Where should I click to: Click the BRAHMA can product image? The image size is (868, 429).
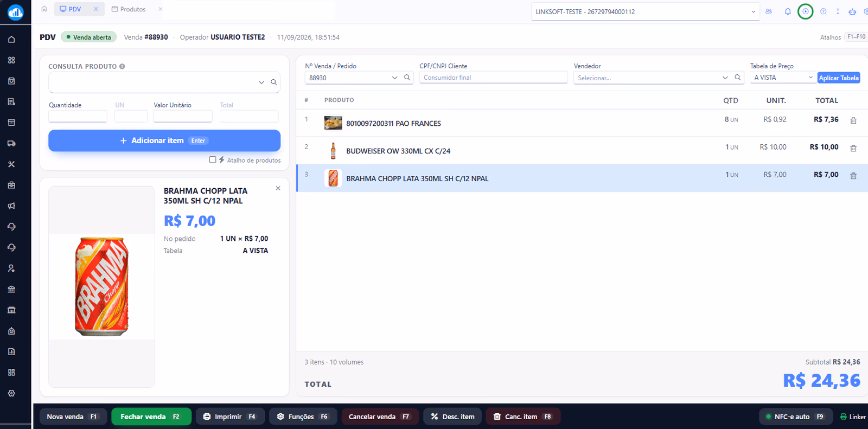(x=101, y=286)
